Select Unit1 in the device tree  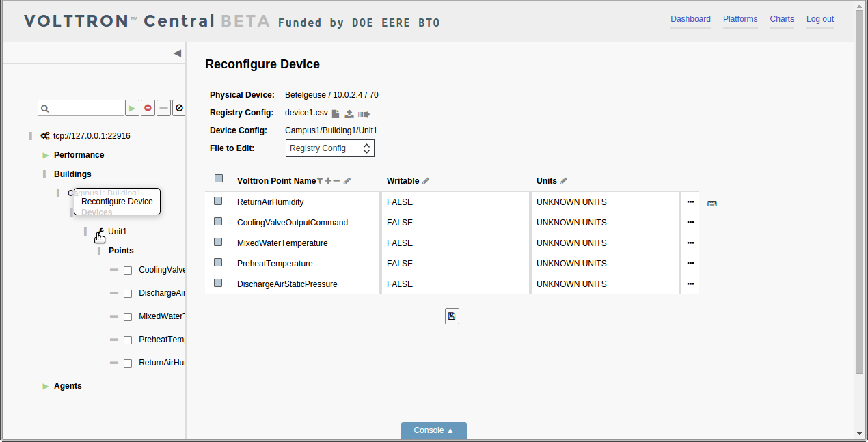click(118, 232)
